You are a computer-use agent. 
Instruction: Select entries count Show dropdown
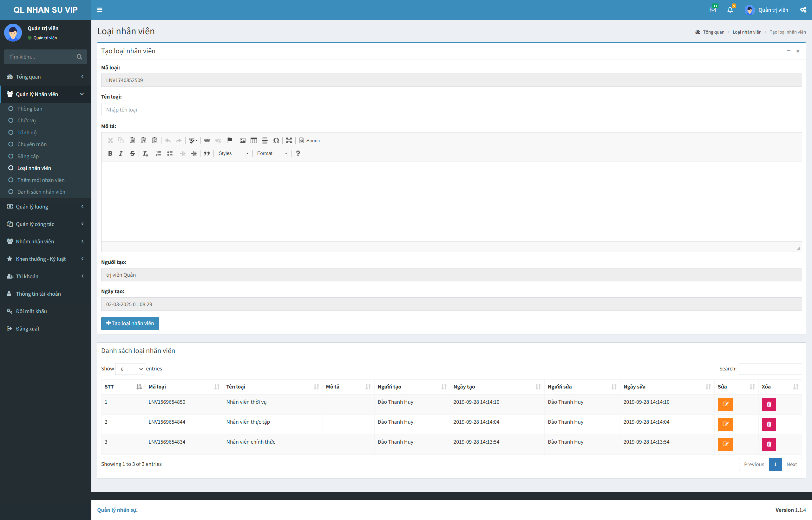[130, 369]
